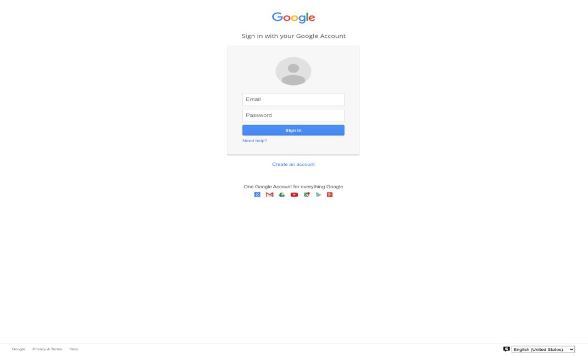Click the Google Maps icon
The image size is (588, 364).
(x=307, y=195)
